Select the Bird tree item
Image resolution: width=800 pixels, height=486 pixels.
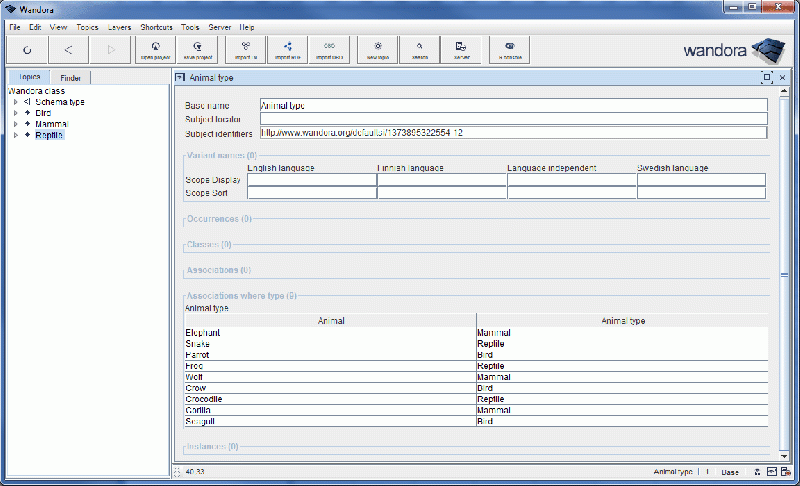(x=43, y=113)
